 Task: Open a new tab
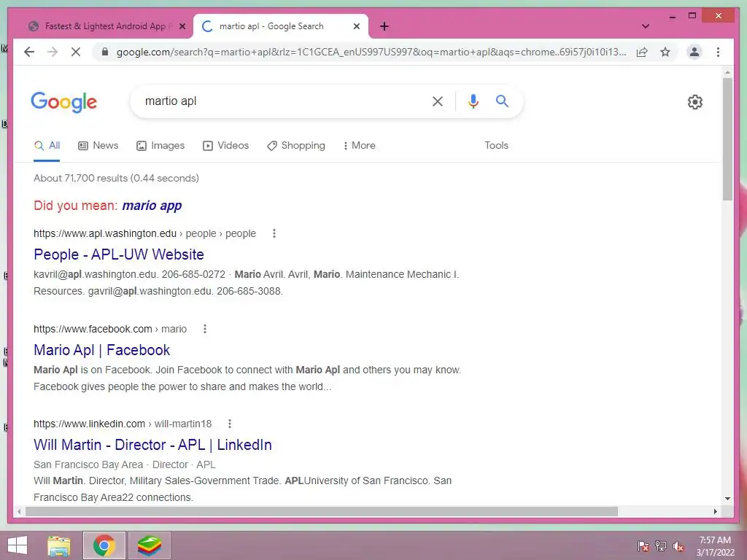[x=384, y=26]
